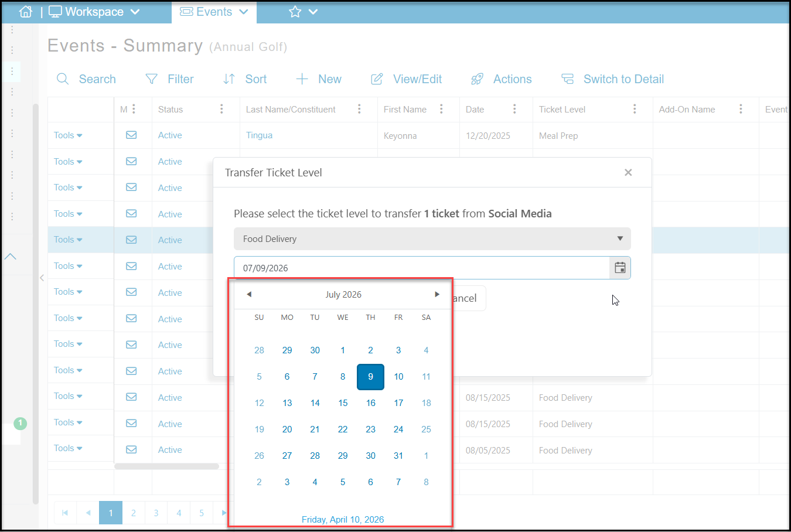Screen dimensions: 791x532
Task: Click the Friday, April 10, 2026 today link
Action: click(343, 519)
